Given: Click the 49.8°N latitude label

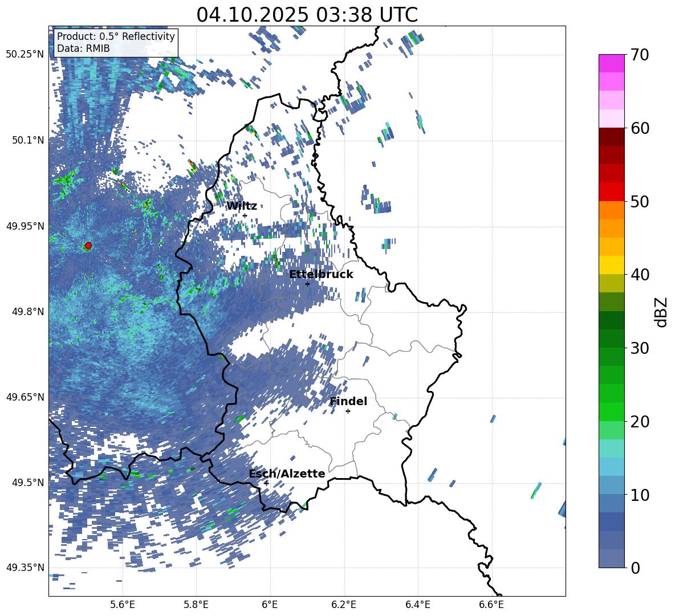Looking at the screenshot, I should click(28, 312).
